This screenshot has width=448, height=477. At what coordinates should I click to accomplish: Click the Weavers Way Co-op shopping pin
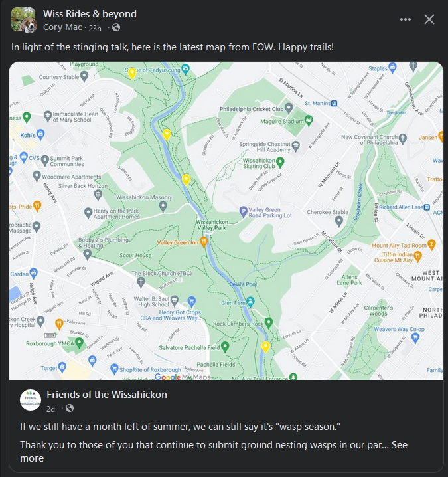[415, 337]
